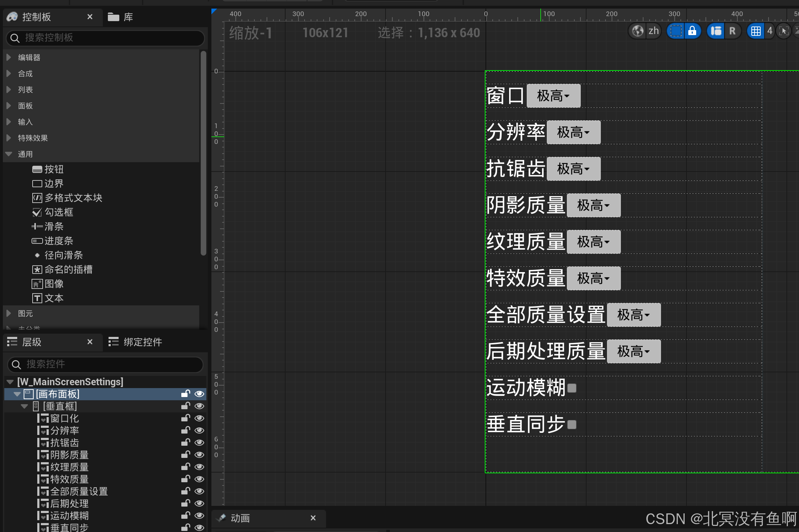Collapse the 通用 category in palette
The width and height of the screenshot is (799, 532).
pyautogui.click(x=9, y=154)
